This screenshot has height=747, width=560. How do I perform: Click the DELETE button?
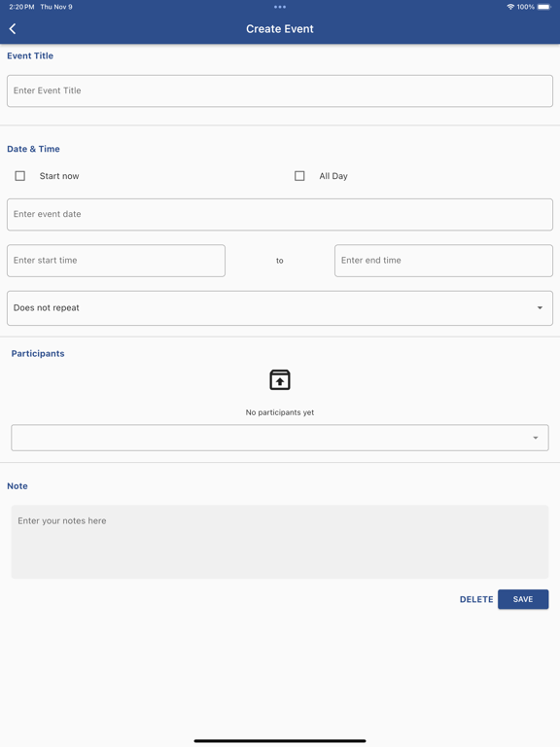click(x=476, y=599)
